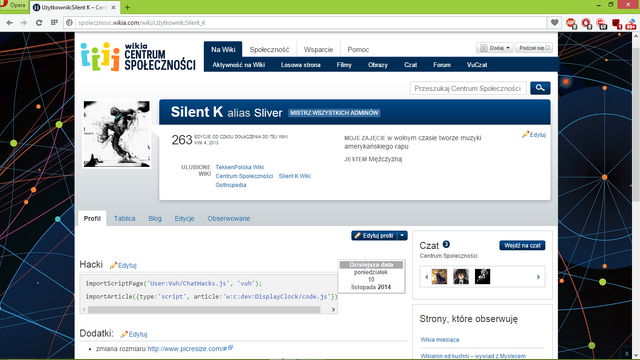This screenshot has width=640, height=360.
Task: Open the new tab plus icon
Action: point(127,7)
